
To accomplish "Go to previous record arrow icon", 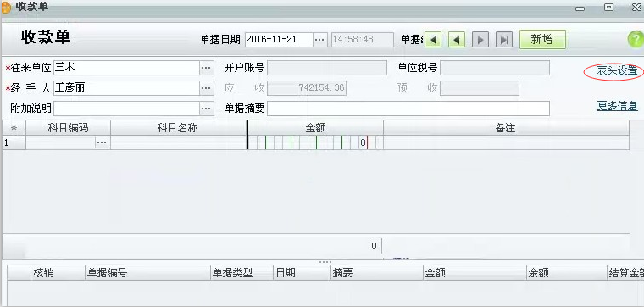I will click(x=456, y=40).
